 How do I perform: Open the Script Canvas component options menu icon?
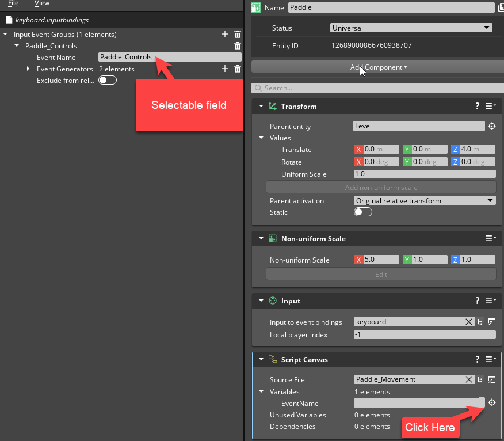[x=488, y=359]
